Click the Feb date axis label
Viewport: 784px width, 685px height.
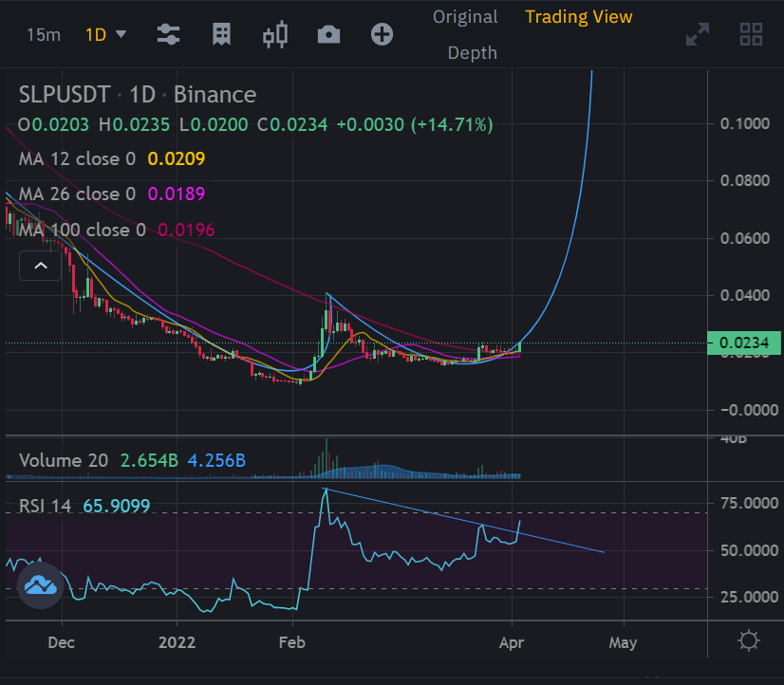[x=292, y=642]
